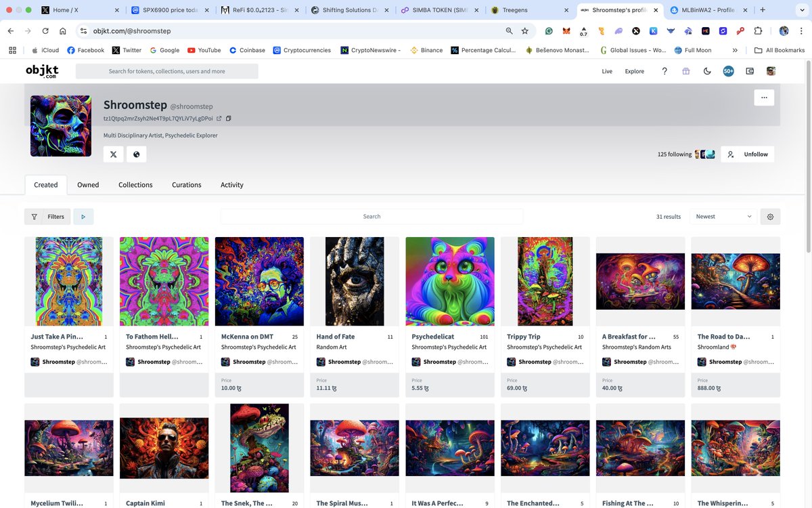Open the Kukai K extension icon
This screenshot has width=812, height=508.
(x=654, y=31)
